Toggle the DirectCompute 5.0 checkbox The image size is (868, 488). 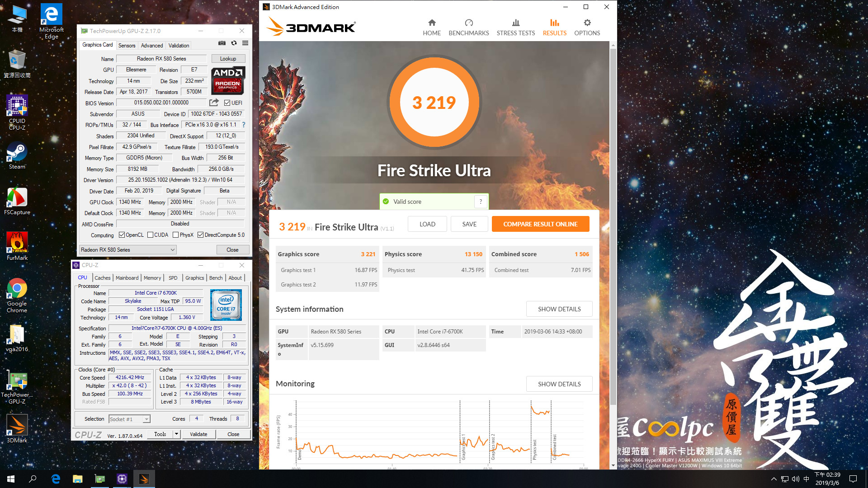tap(200, 235)
